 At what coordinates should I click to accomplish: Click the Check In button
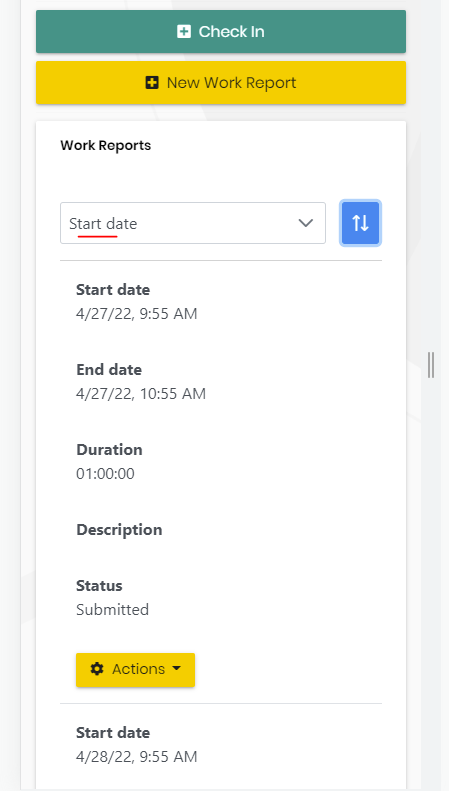click(x=221, y=31)
